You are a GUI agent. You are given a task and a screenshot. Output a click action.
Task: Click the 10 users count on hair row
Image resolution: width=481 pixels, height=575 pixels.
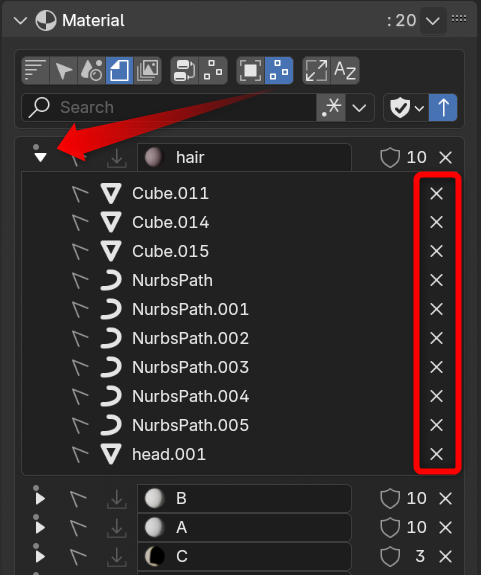416,158
